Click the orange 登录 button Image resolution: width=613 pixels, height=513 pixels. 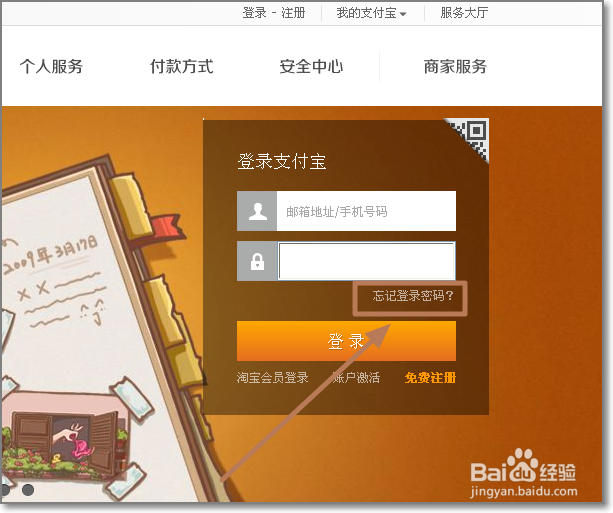click(346, 341)
